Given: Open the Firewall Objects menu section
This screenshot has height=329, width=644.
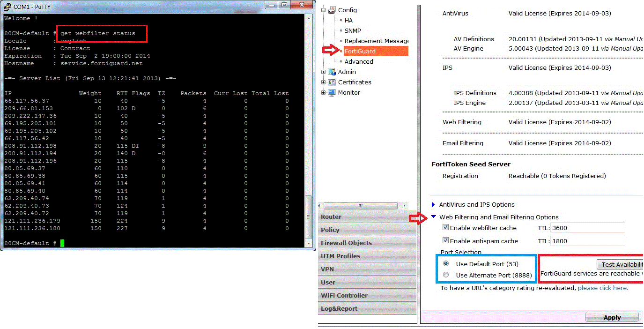Looking at the screenshot, I should [x=367, y=243].
